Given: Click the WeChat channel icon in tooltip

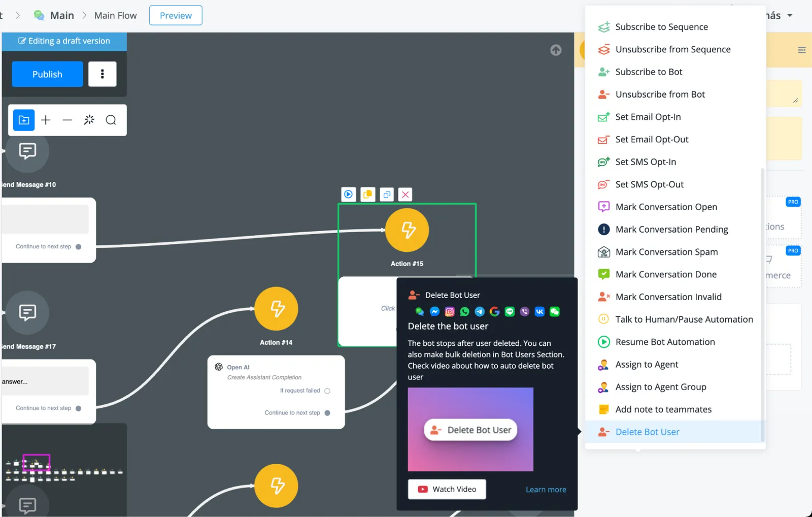Looking at the screenshot, I should tap(555, 311).
